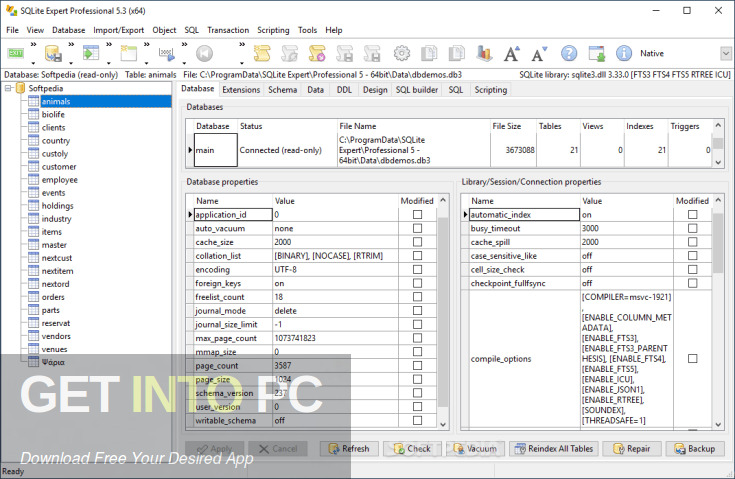Click the journal_mode value cell 'delete'
The image size is (735, 479).
click(x=335, y=311)
